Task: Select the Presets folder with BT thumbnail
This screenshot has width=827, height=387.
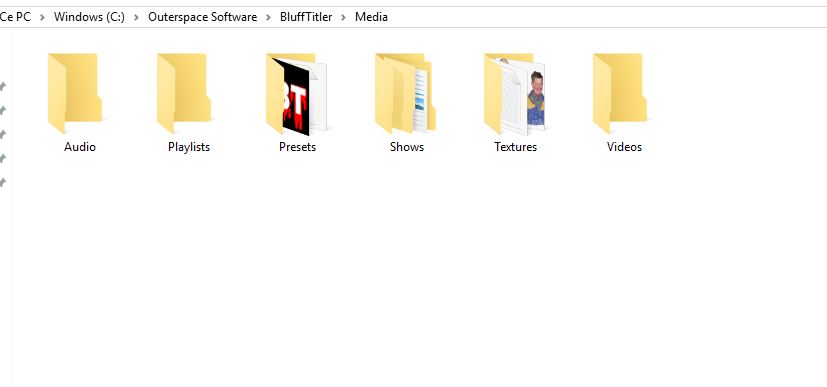Action: 296,93
